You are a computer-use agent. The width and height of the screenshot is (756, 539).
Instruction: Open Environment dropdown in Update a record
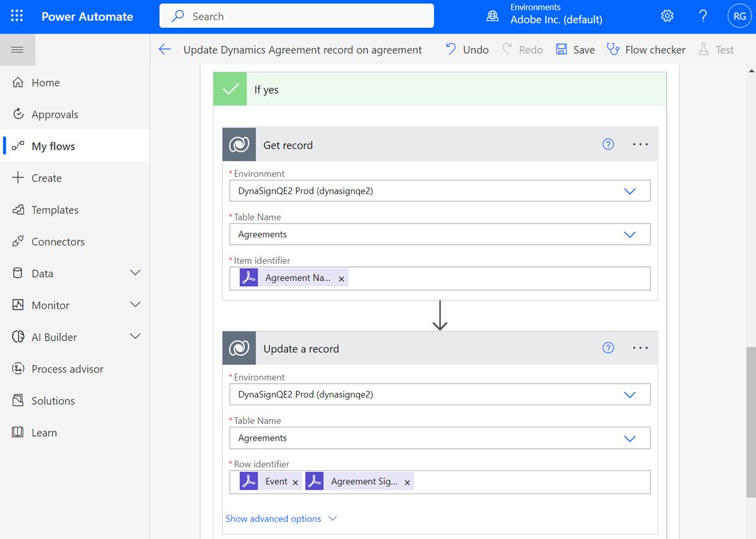tap(440, 394)
